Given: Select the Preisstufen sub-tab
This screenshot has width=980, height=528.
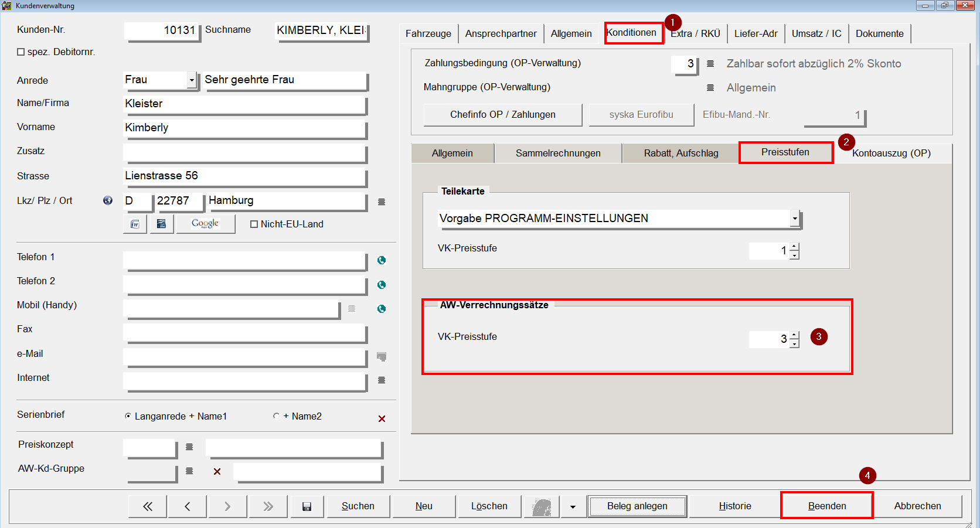Looking at the screenshot, I should 785,152.
